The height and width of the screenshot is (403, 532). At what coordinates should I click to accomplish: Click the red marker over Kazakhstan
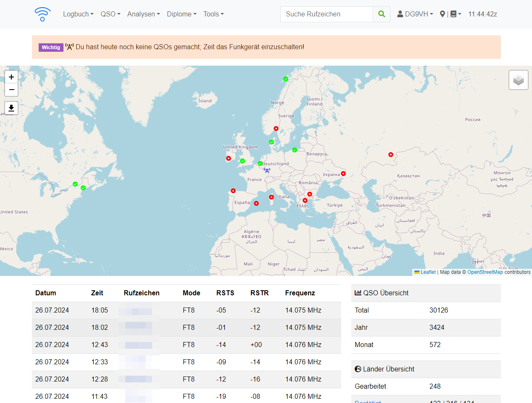[391, 155]
